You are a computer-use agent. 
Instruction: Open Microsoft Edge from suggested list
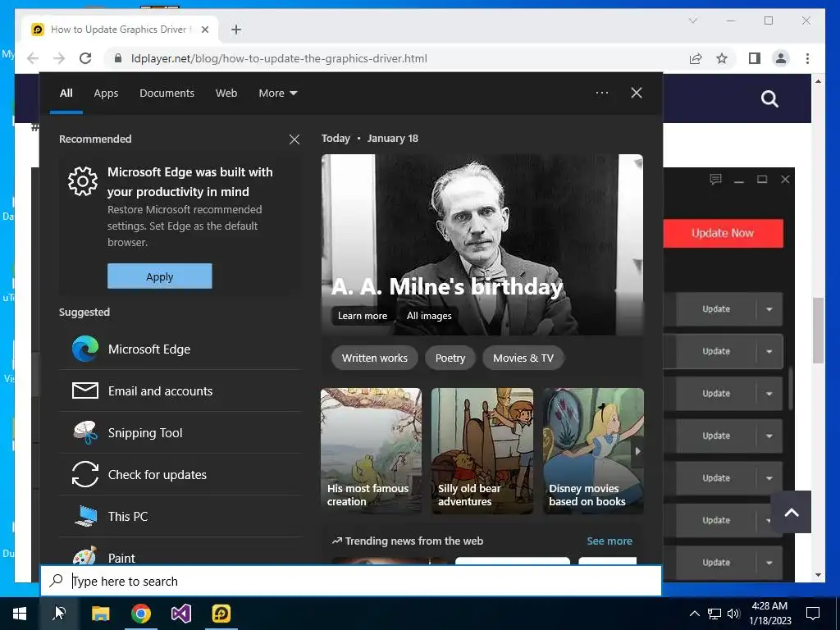(180, 349)
